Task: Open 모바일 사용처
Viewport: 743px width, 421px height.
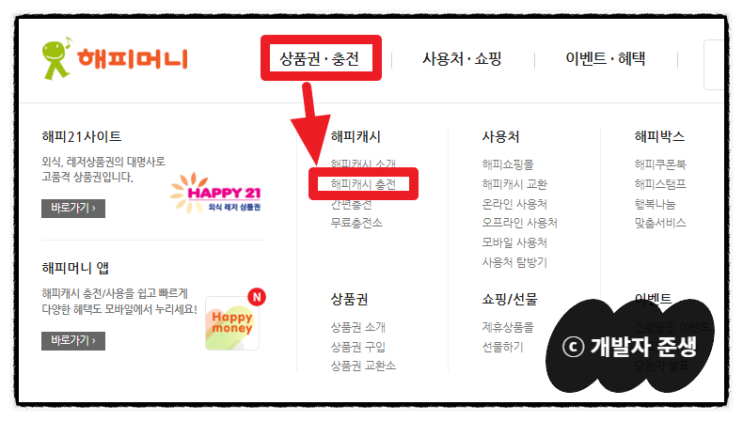Action: (x=515, y=243)
